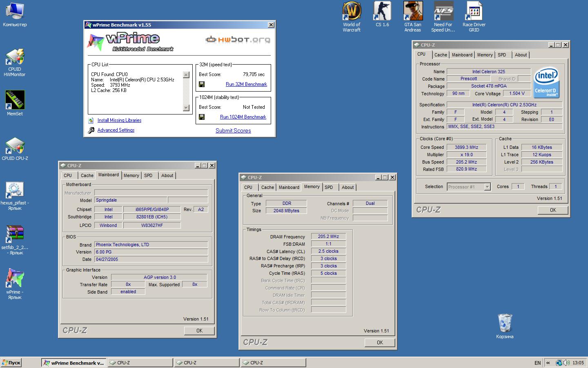This screenshot has width=588, height=368.
Task: Click Advanced Settings search icon
Action: coord(91,130)
